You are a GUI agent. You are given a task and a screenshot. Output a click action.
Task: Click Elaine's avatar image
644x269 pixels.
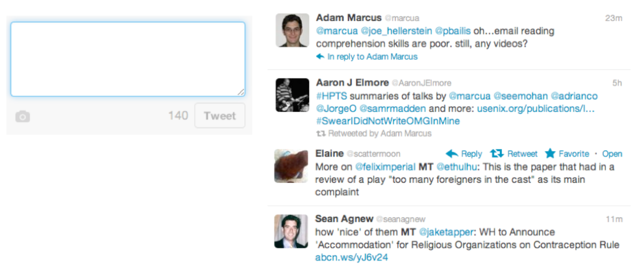click(x=291, y=166)
